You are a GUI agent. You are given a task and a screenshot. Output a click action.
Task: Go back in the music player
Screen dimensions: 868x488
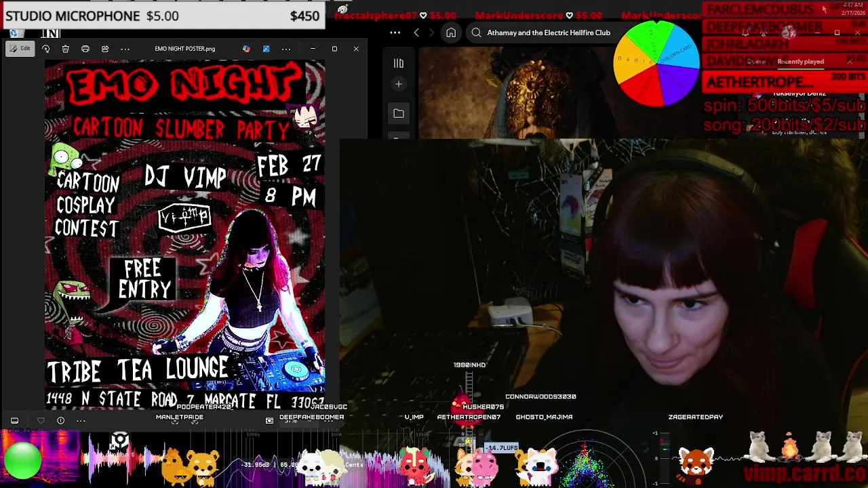point(416,33)
